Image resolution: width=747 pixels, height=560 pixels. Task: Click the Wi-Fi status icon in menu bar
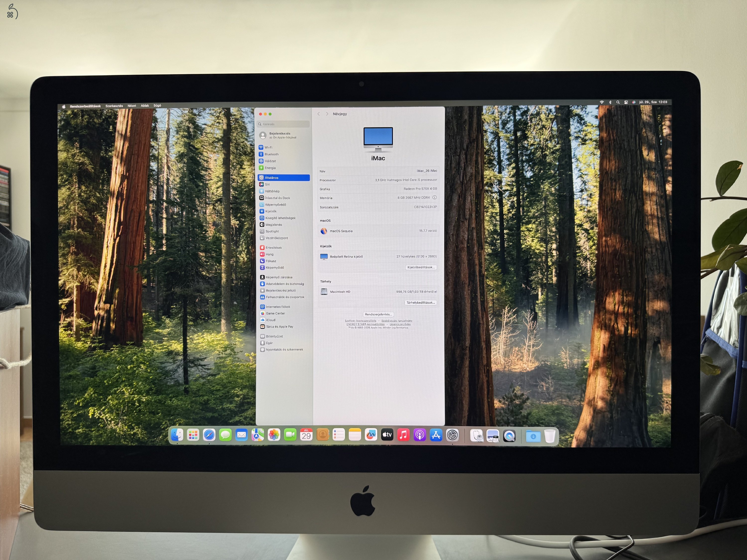(x=601, y=102)
